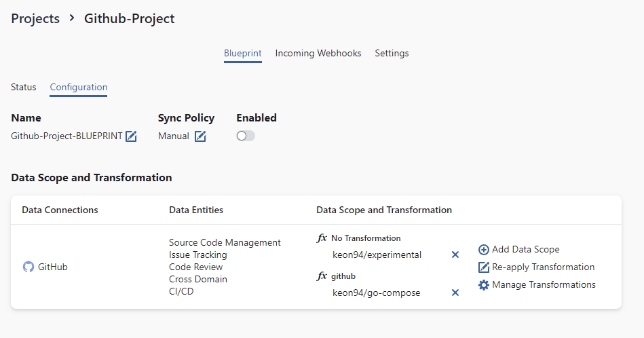Click the GitHub connection icon

pyautogui.click(x=29, y=267)
